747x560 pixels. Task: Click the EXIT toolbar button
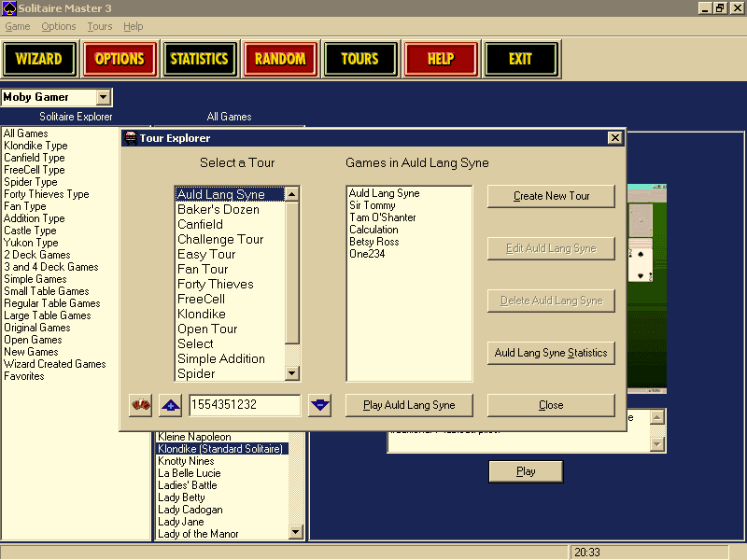(x=521, y=59)
